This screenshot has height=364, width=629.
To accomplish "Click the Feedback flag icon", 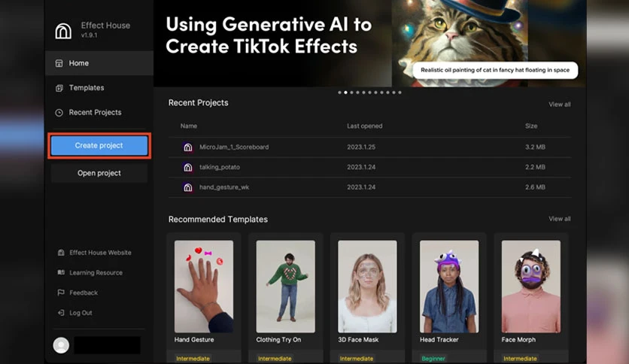I will (x=61, y=293).
